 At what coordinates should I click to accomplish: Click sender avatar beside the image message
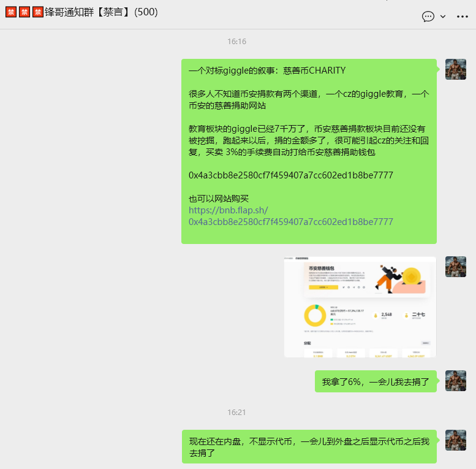456,267
